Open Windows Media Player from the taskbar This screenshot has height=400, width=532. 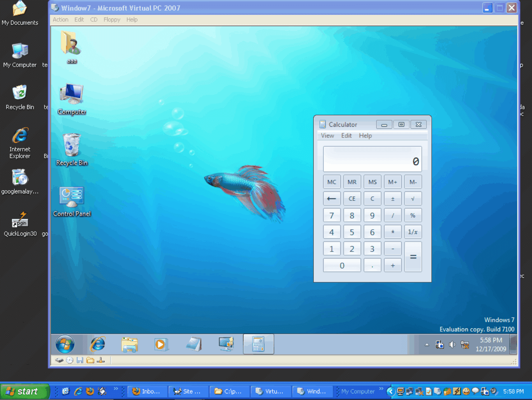tap(161, 344)
